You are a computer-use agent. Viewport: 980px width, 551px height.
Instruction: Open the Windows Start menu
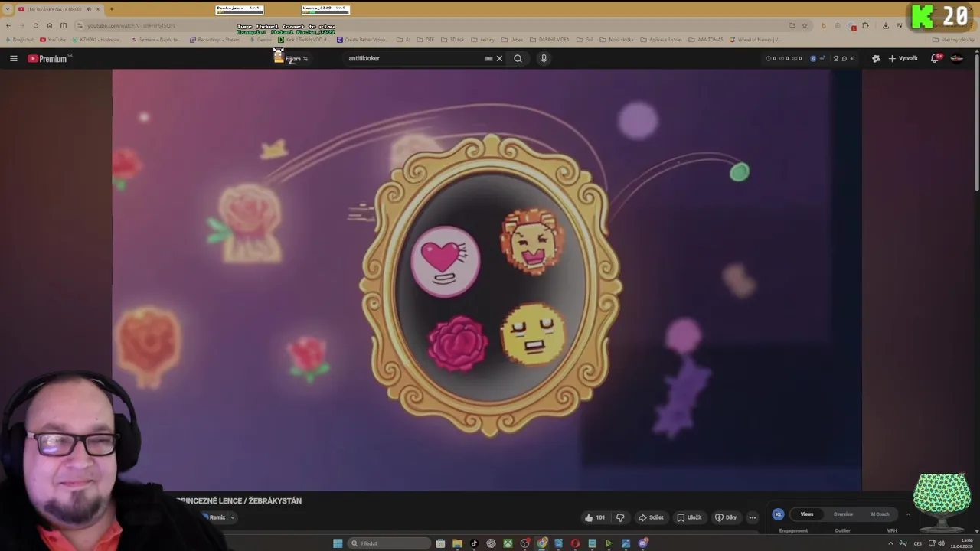(x=338, y=543)
